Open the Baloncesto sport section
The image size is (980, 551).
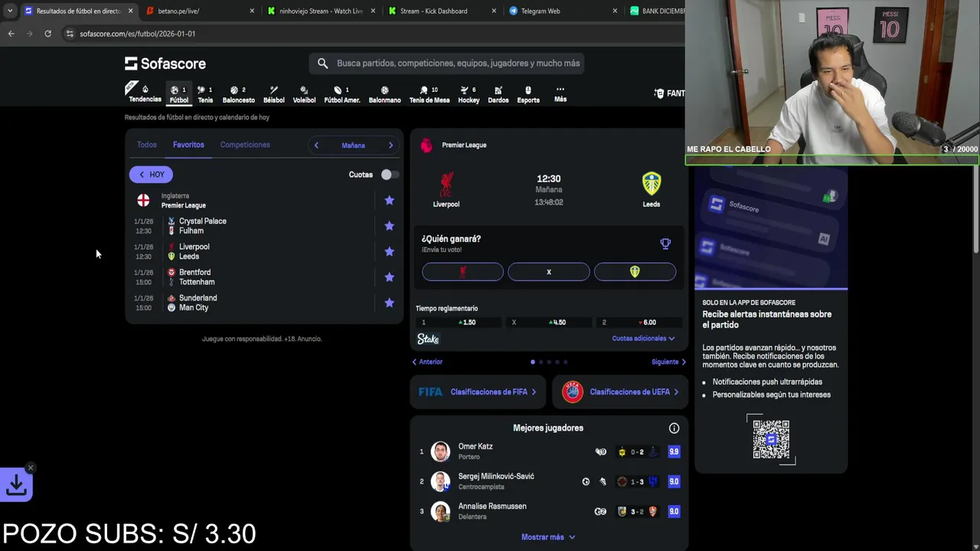(239, 94)
